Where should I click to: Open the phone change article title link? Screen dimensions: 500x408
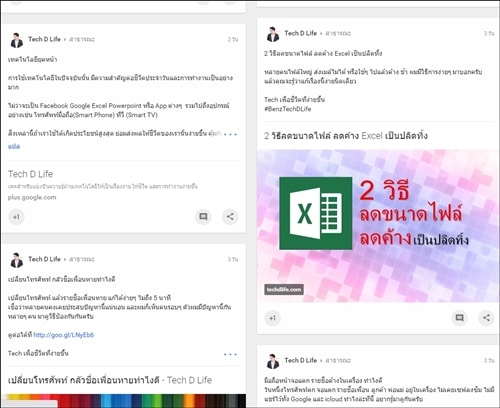[110, 380]
